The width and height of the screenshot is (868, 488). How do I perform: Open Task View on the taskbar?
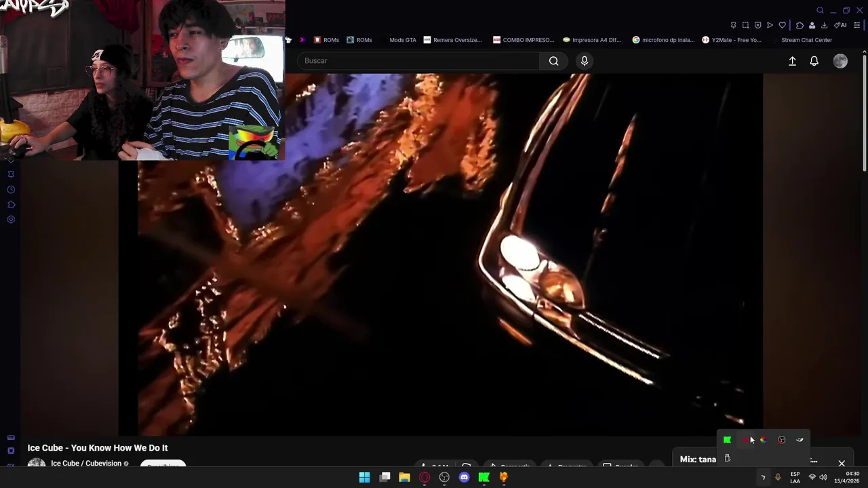point(384,477)
